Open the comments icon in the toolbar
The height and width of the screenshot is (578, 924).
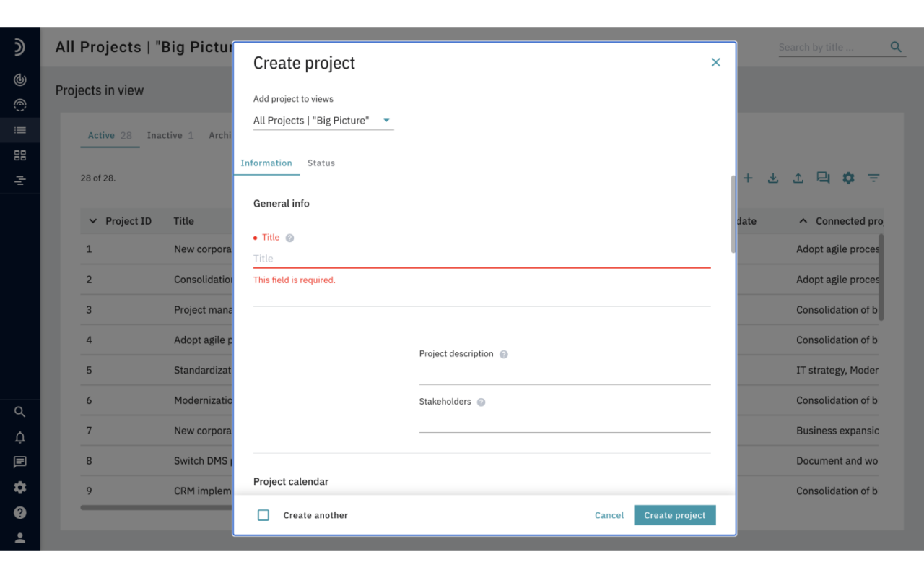pos(823,178)
